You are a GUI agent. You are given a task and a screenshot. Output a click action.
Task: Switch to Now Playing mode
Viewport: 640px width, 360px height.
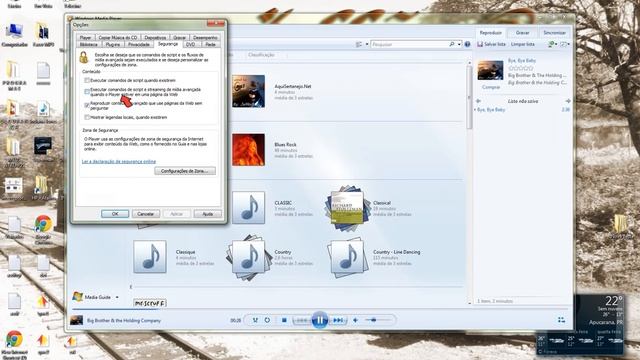562,320
